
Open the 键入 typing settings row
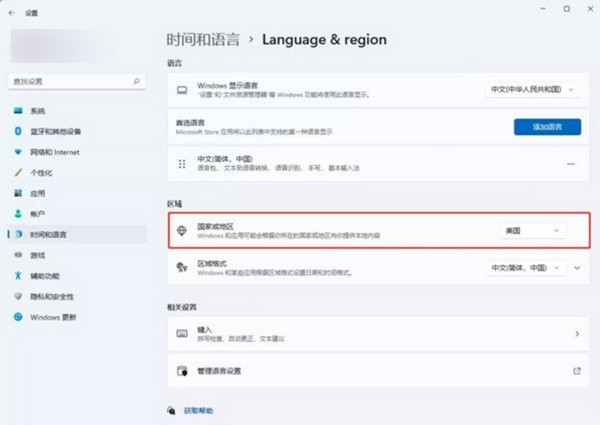click(378, 334)
